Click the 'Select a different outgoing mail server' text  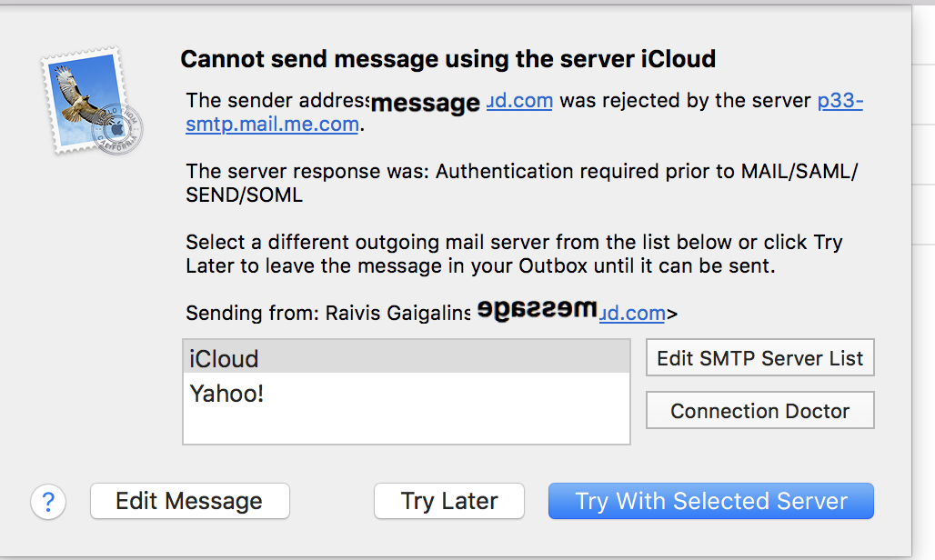click(513, 243)
